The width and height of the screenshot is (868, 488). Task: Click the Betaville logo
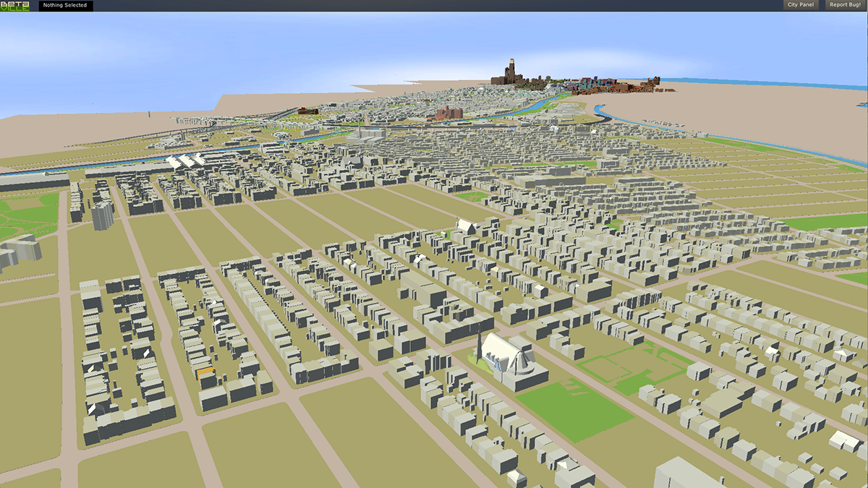pos(15,6)
